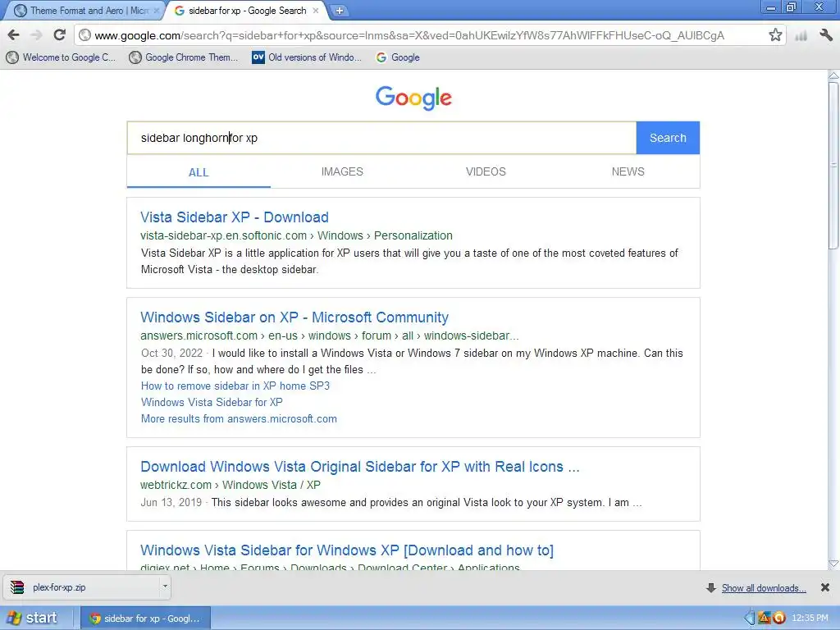The width and height of the screenshot is (840, 630).
Task: Click the vertical scrollbar thumb
Action: (833, 165)
